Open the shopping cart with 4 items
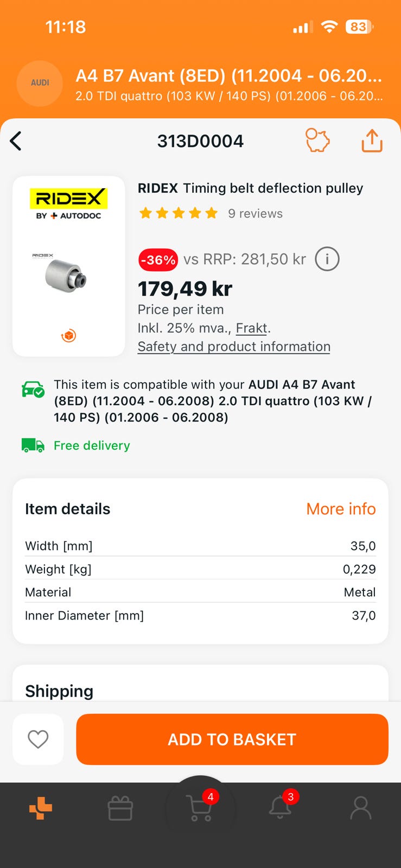Image resolution: width=401 pixels, height=868 pixels. (200, 808)
